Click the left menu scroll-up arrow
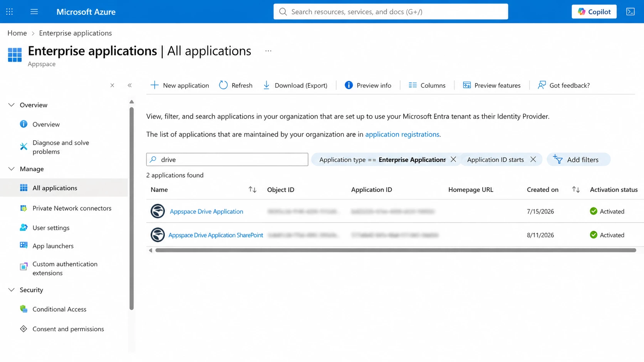Image resolution: width=644 pixels, height=362 pixels. (132, 102)
